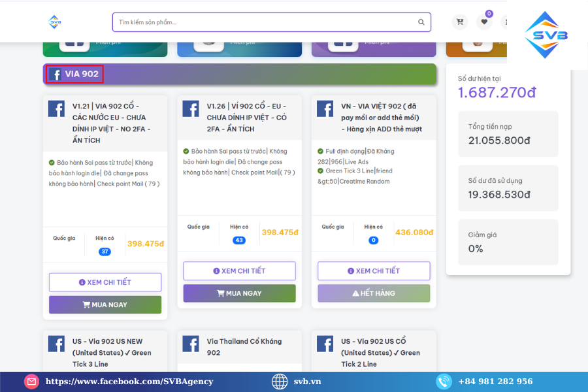Buy the V1.26 VIA 902 product now

[x=239, y=293]
